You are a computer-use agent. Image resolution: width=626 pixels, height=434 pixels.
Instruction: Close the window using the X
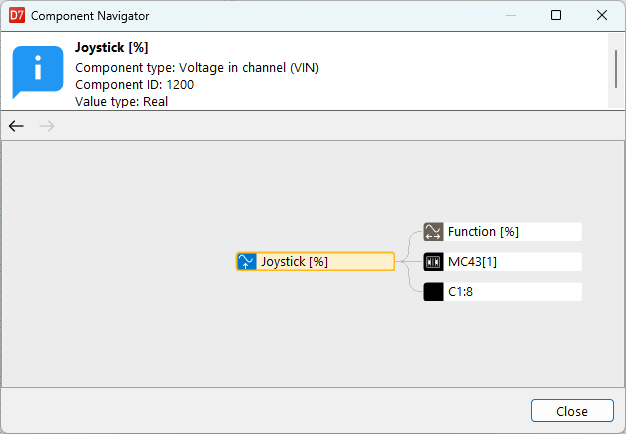[x=602, y=16]
